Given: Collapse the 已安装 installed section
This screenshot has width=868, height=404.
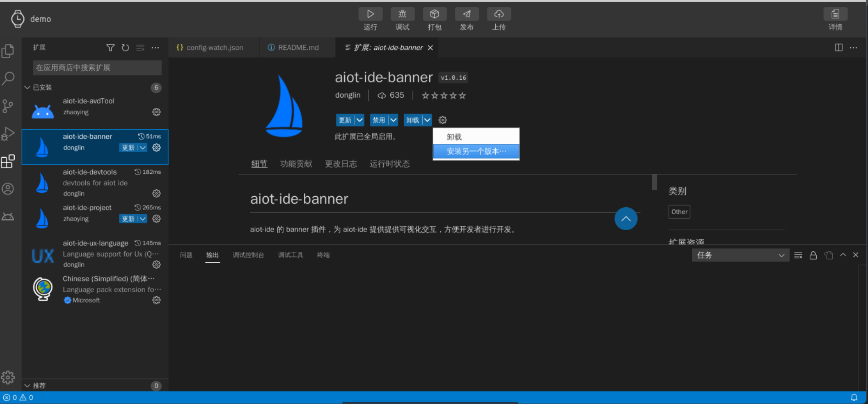Looking at the screenshot, I should tap(27, 87).
